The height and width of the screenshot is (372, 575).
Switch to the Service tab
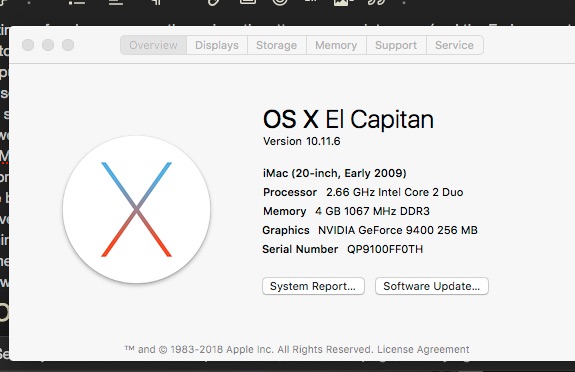[454, 45]
